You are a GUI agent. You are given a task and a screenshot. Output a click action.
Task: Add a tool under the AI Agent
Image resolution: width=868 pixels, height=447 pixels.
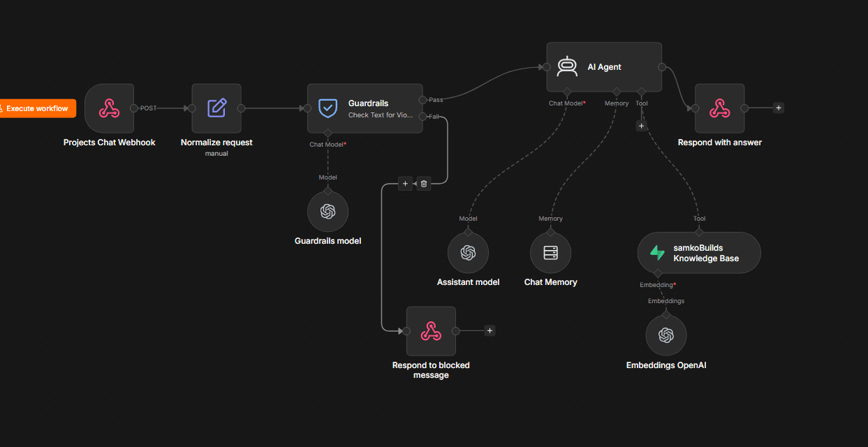[641, 126]
